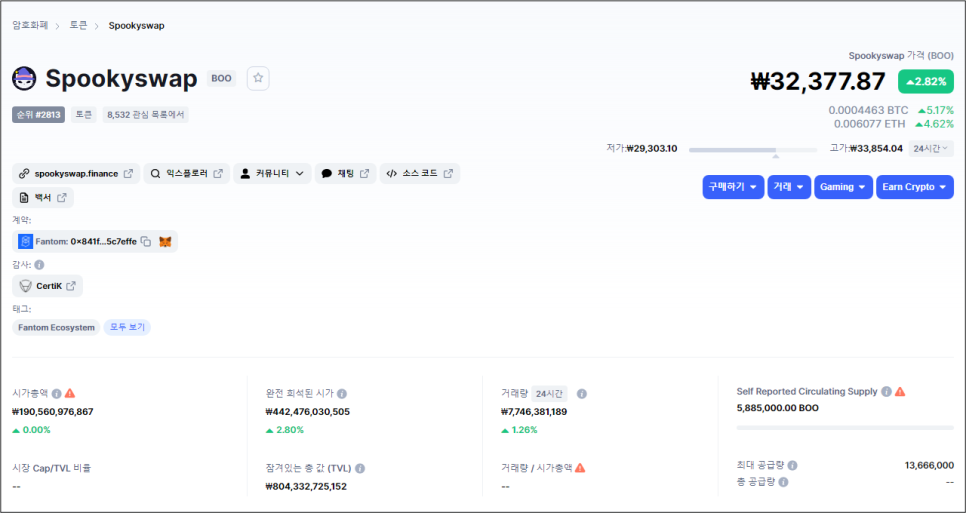The image size is (966, 513).
Task: Copy the Fantom contract address
Action: (145, 241)
